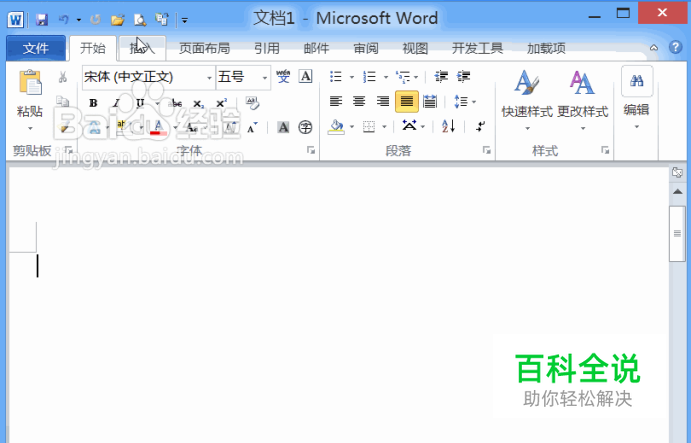691x443 pixels.
Task: Open the 快速样式 gallery
Action: [x=527, y=101]
